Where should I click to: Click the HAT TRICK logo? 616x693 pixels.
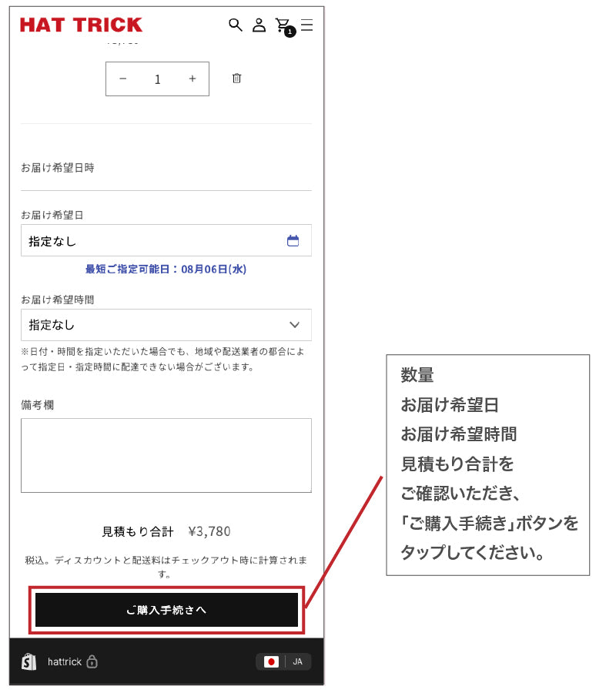coord(82,25)
